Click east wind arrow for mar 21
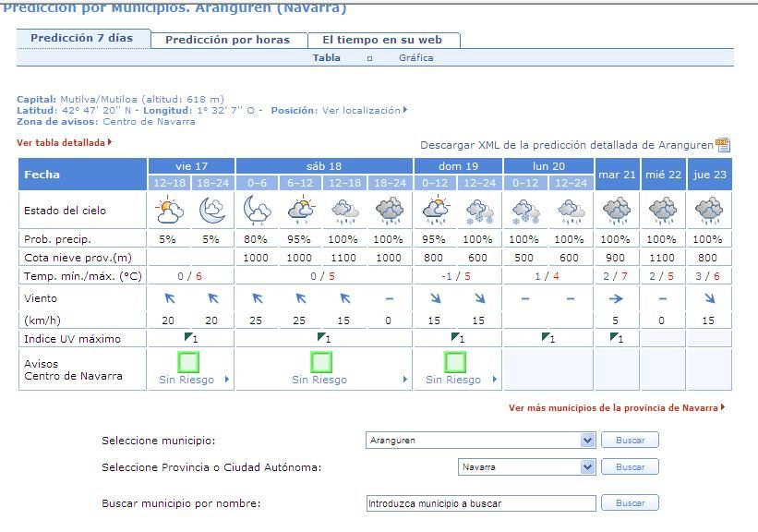This screenshot has width=758, height=532. [x=616, y=299]
